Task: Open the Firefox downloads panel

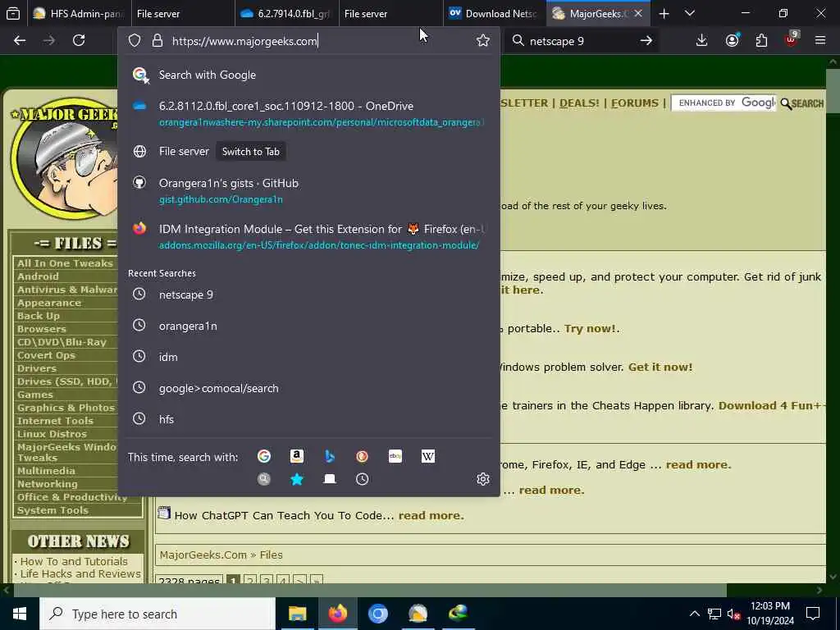Action: point(702,40)
